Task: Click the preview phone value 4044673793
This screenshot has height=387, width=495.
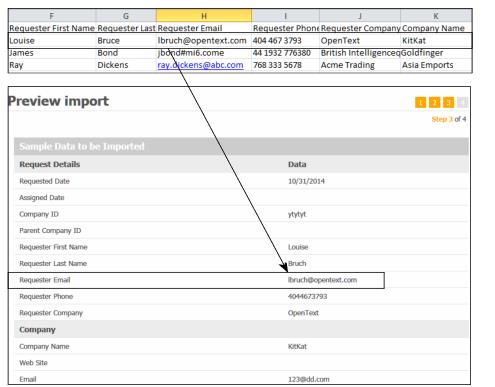Action: [x=308, y=296]
